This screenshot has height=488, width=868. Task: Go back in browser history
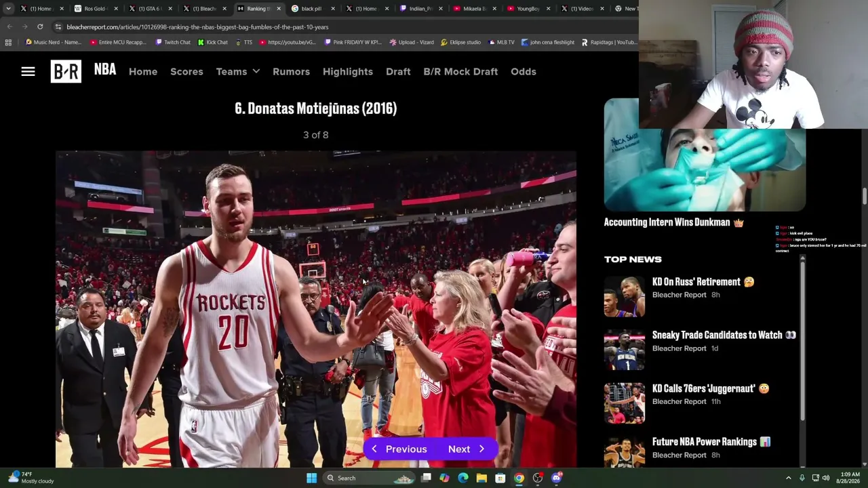[x=9, y=26]
